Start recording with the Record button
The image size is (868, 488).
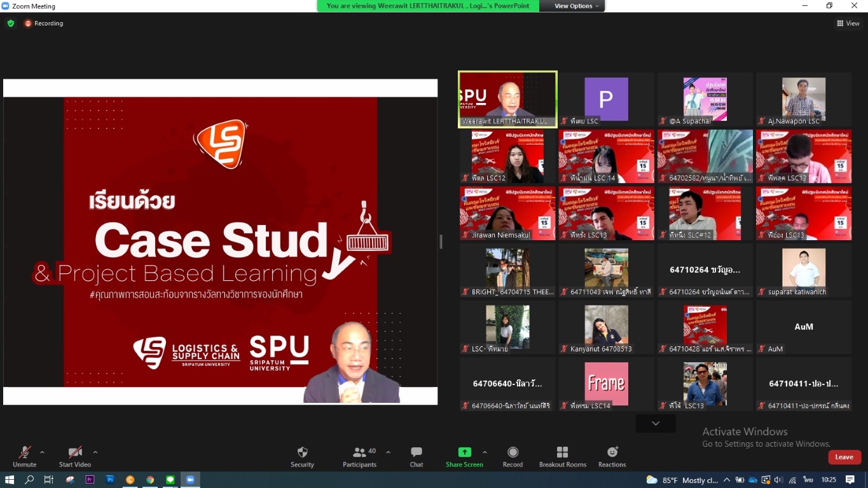point(513,456)
